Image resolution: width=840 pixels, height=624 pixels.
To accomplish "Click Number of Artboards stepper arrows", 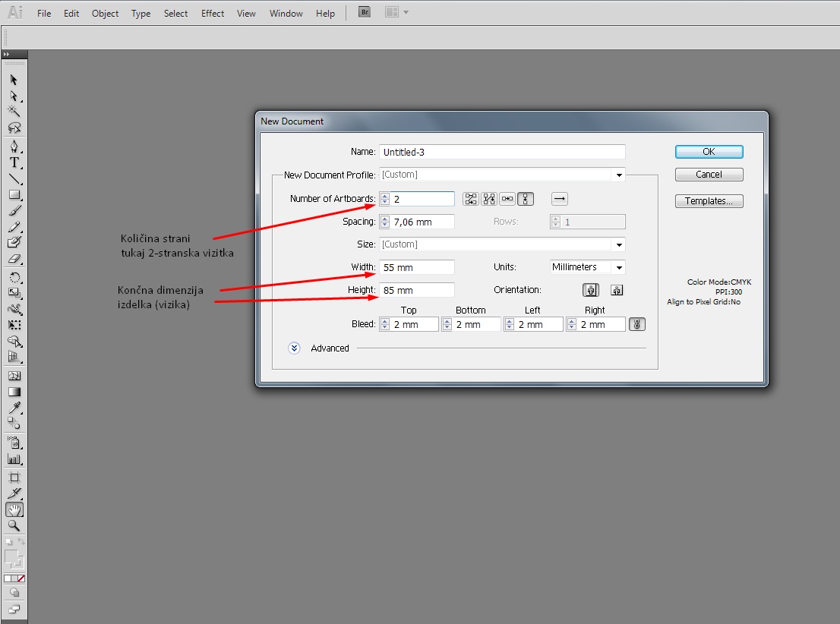I will tap(384, 199).
